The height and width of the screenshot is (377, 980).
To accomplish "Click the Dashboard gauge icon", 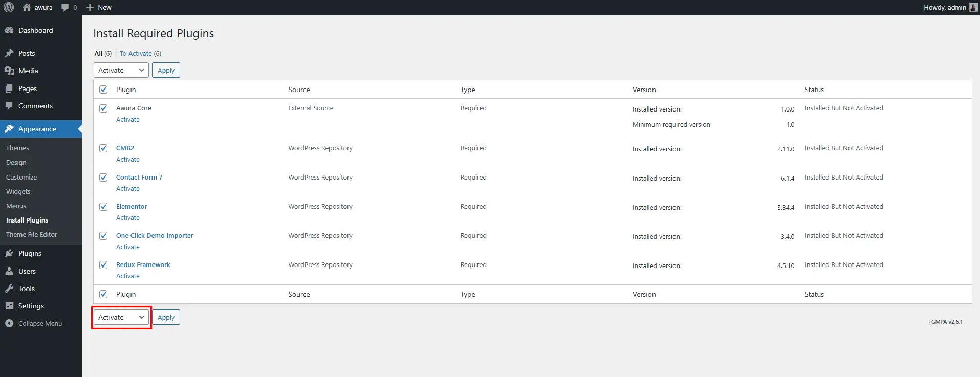I will coord(9,30).
